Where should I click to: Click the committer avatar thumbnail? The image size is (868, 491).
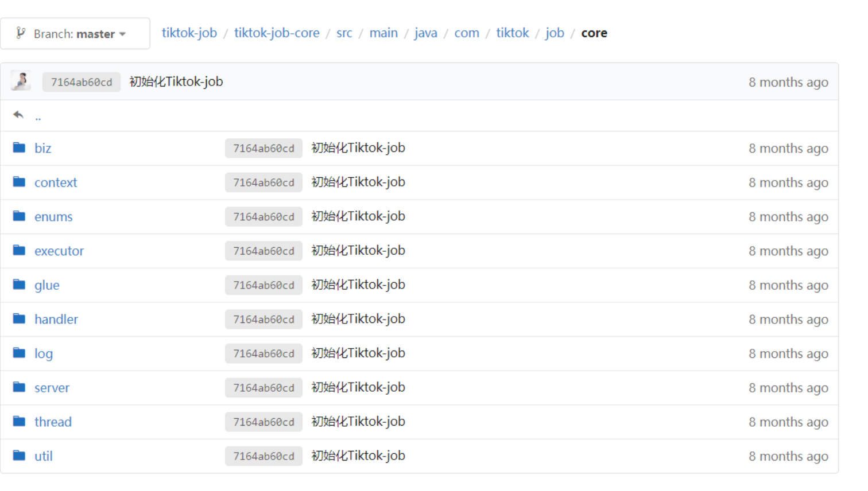(21, 81)
